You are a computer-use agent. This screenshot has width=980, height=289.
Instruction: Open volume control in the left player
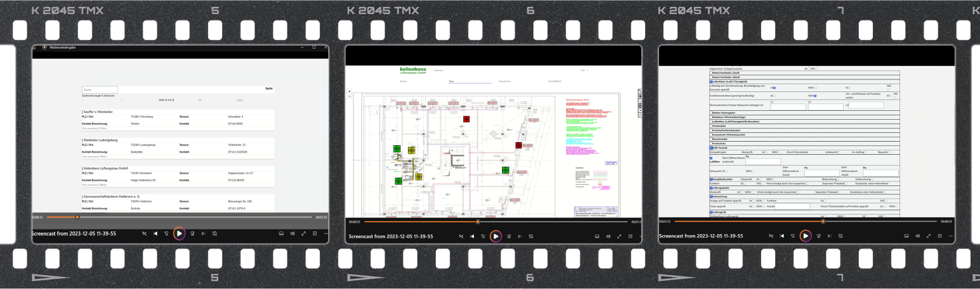point(293,234)
